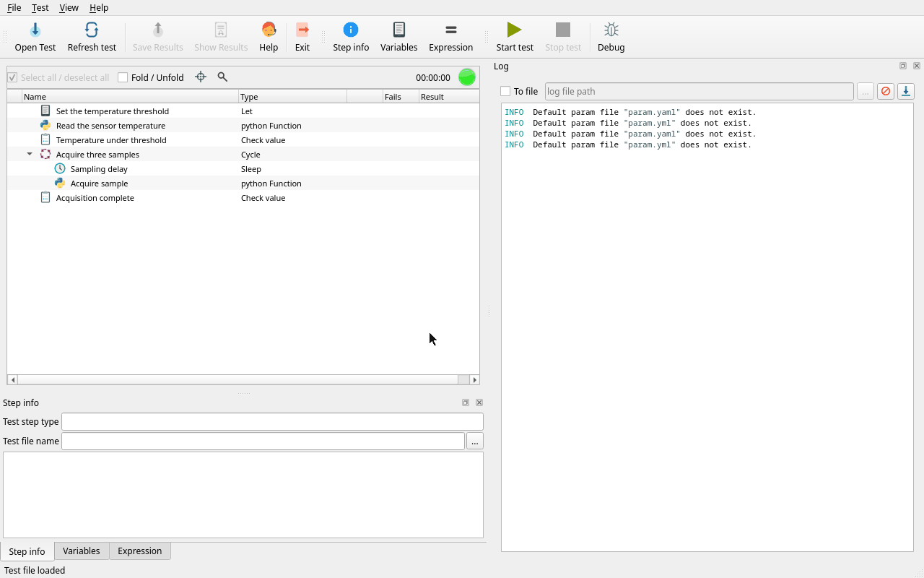Click python icon of Read the sensor temperature
The image size is (924, 578).
[45, 125]
